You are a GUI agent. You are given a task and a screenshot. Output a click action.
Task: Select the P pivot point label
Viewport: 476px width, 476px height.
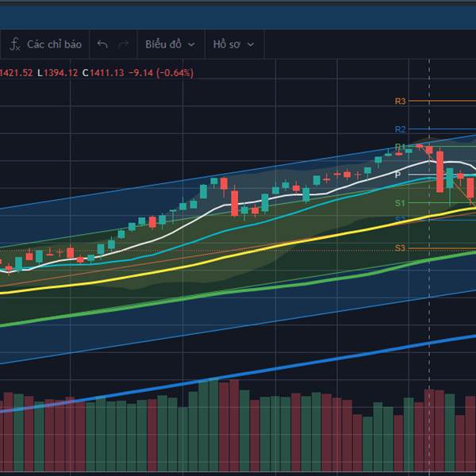point(397,175)
